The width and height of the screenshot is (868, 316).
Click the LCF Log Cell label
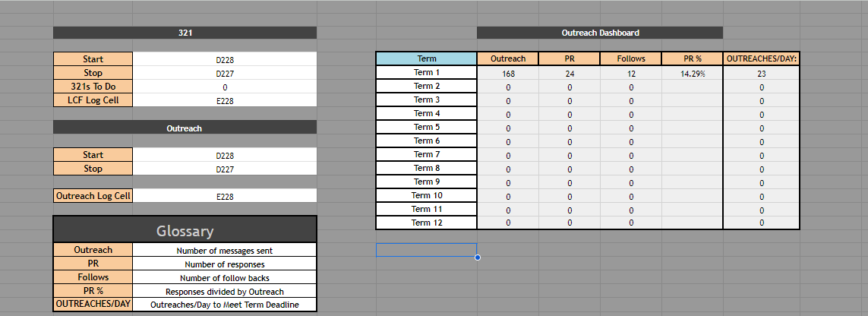(x=93, y=100)
